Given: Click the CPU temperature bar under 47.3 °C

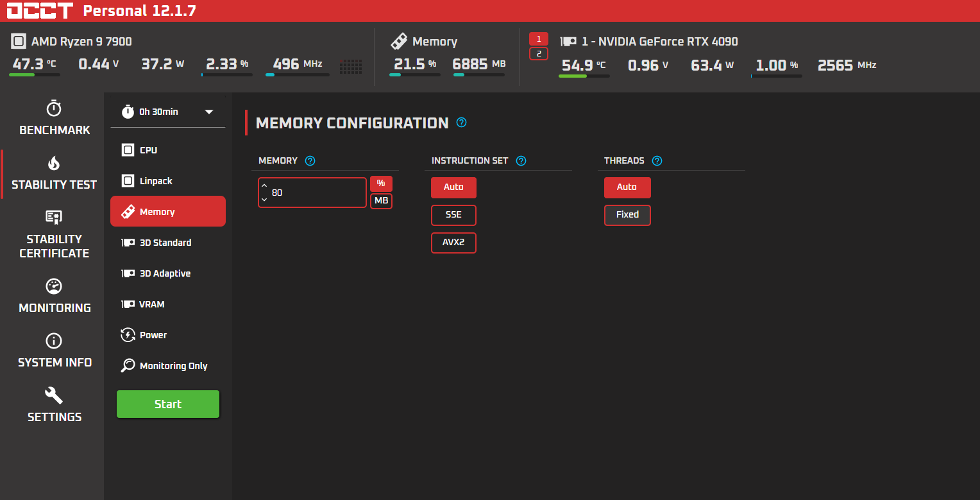Looking at the screenshot, I should 35,75.
